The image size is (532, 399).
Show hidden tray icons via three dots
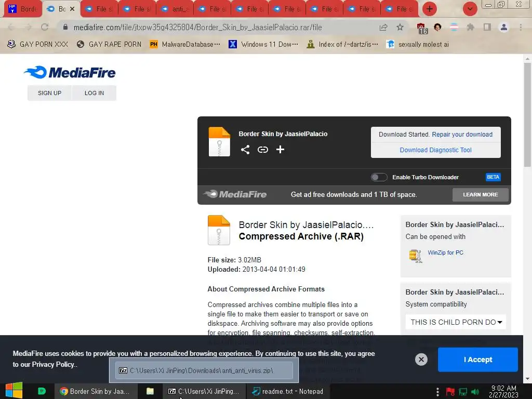pos(437,392)
